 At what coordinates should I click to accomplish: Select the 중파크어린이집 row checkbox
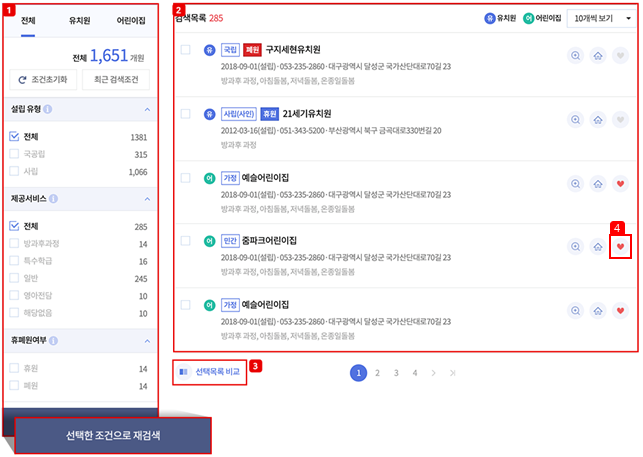pyautogui.click(x=185, y=240)
